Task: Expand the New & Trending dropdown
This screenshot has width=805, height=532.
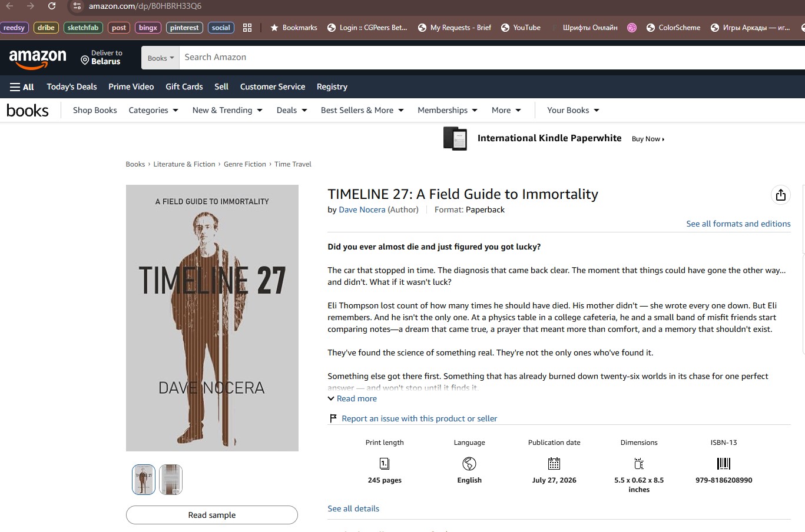Action: 227,110
